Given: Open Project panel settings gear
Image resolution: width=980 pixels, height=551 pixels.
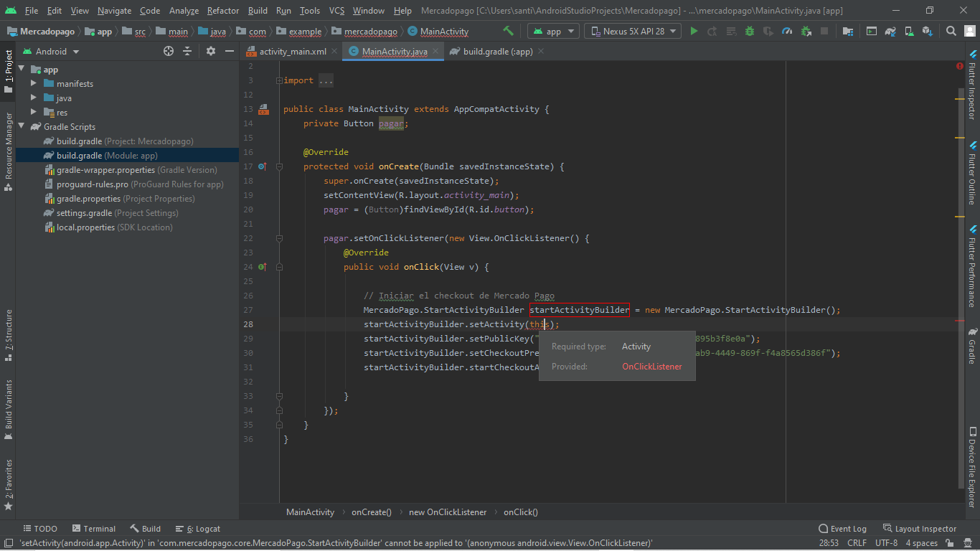Looking at the screenshot, I should click(210, 51).
